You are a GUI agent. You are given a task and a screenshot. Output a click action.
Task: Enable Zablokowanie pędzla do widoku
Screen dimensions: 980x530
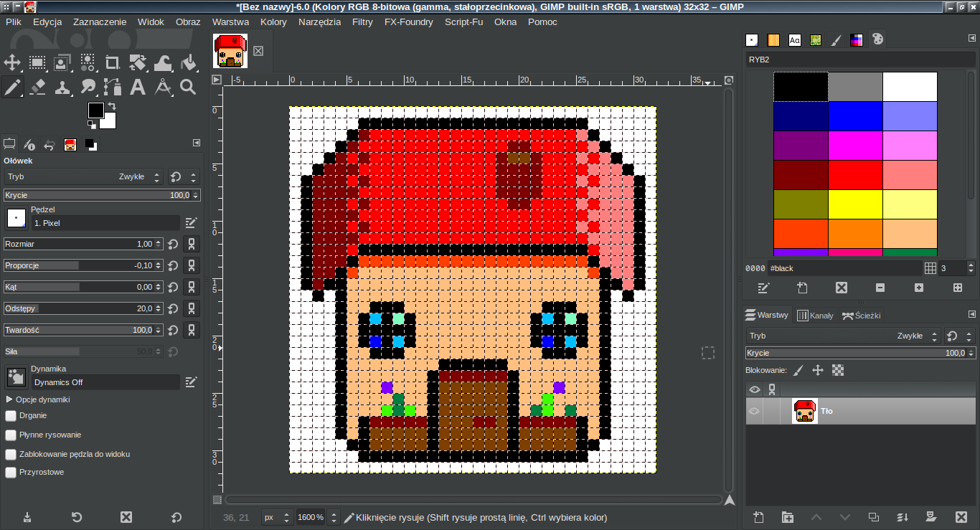[11, 454]
